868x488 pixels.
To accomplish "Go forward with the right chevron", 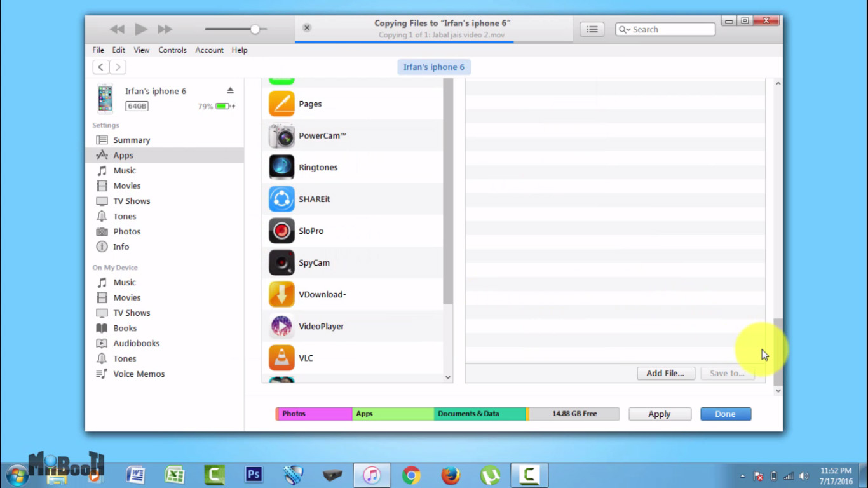I will coord(118,67).
